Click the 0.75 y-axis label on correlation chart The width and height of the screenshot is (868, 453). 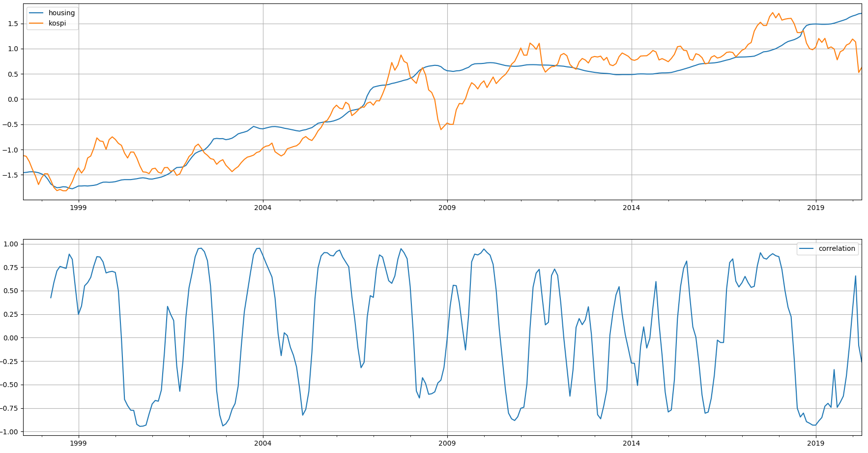[11, 268]
